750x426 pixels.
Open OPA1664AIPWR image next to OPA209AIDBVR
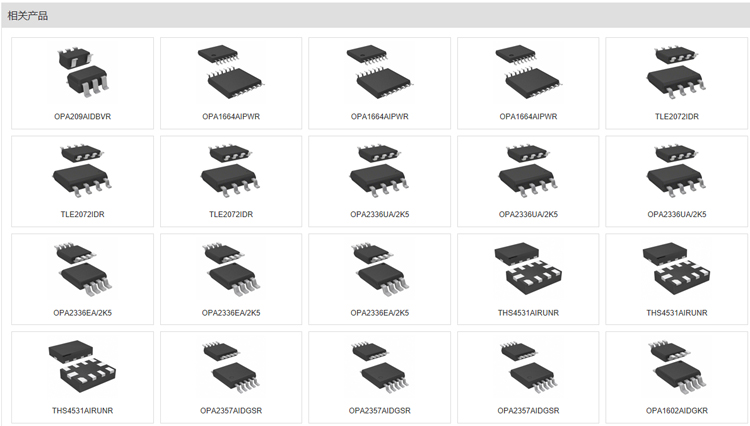point(231,72)
